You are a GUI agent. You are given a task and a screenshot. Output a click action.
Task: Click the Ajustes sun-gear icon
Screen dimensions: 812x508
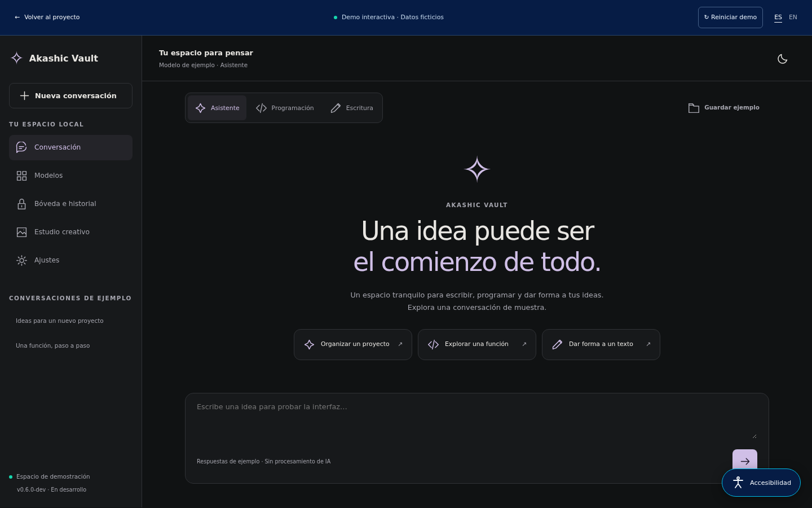click(x=21, y=260)
